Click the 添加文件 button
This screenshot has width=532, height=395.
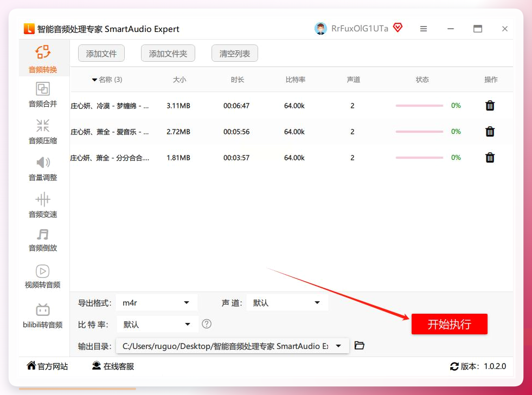pyautogui.click(x=101, y=54)
